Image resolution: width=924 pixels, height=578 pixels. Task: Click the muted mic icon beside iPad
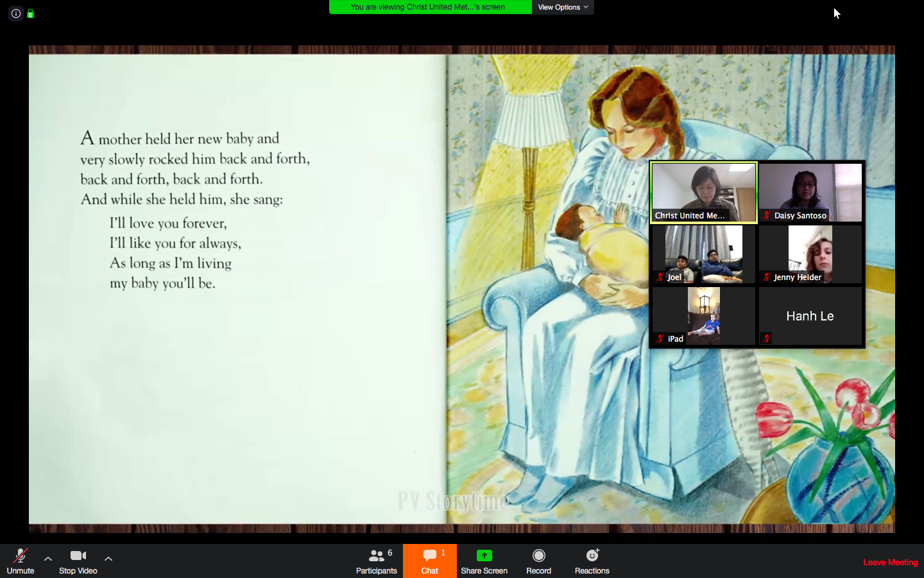click(x=660, y=339)
